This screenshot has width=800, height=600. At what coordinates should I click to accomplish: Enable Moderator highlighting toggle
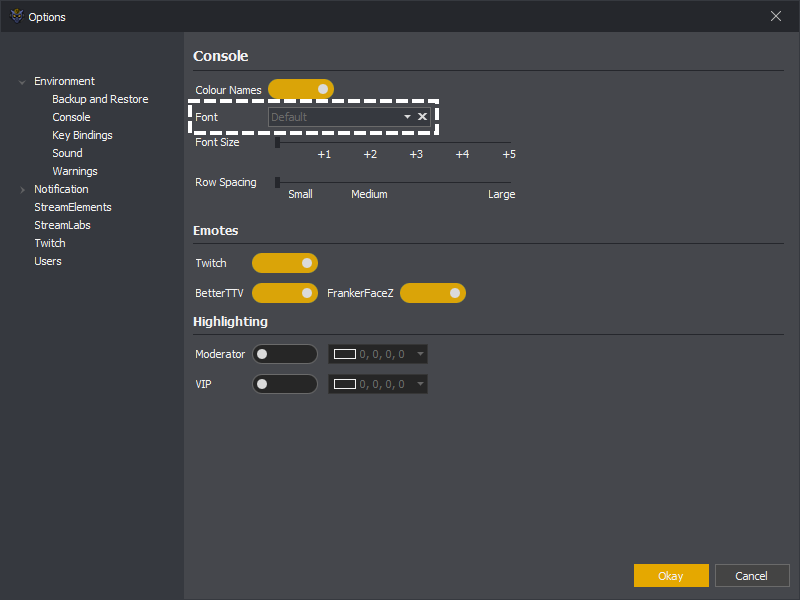pyautogui.click(x=285, y=354)
